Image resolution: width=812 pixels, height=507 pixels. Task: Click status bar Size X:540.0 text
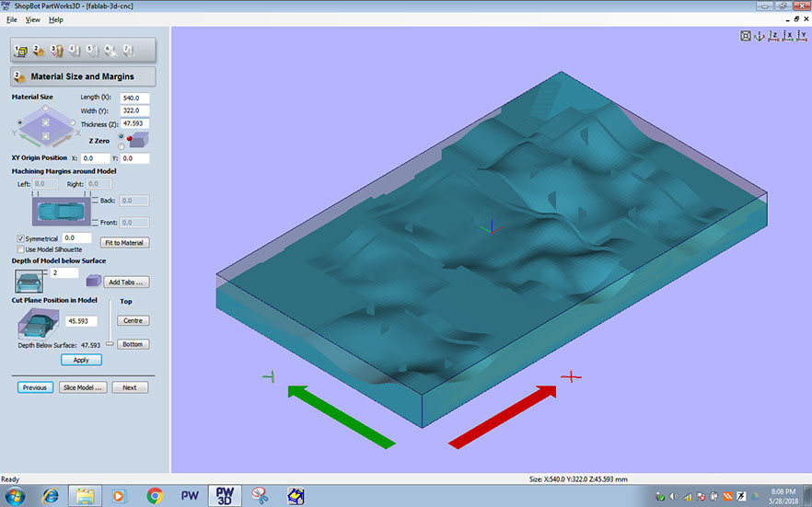click(578, 479)
